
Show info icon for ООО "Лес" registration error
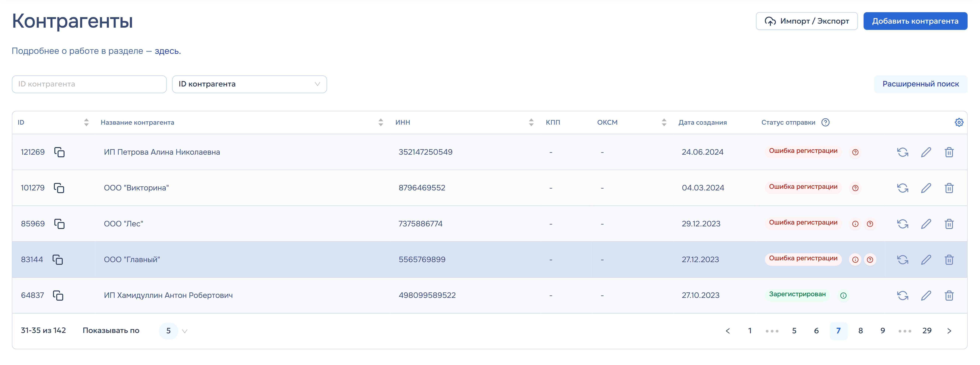[x=855, y=224]
